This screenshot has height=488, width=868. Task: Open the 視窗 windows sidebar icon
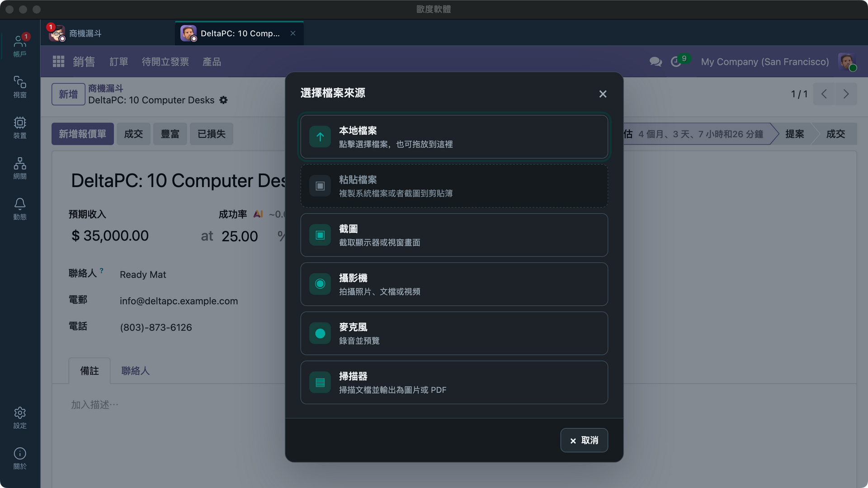[x=20, y=87]
